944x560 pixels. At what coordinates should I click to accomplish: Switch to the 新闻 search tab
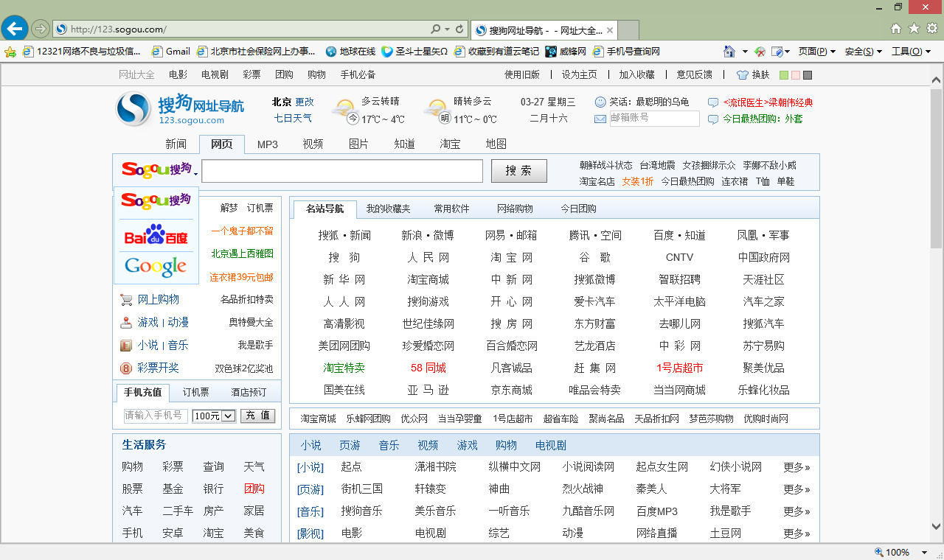(x=176, y=144)
